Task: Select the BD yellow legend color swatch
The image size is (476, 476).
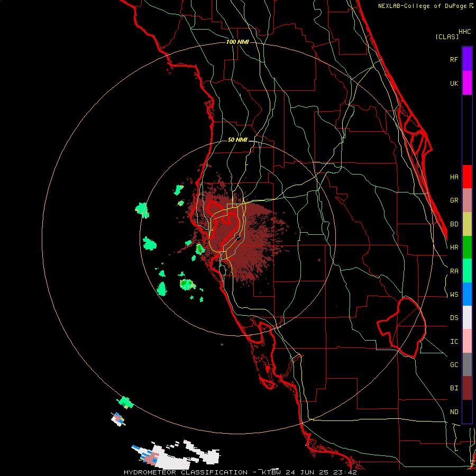Action: [467, 224]
